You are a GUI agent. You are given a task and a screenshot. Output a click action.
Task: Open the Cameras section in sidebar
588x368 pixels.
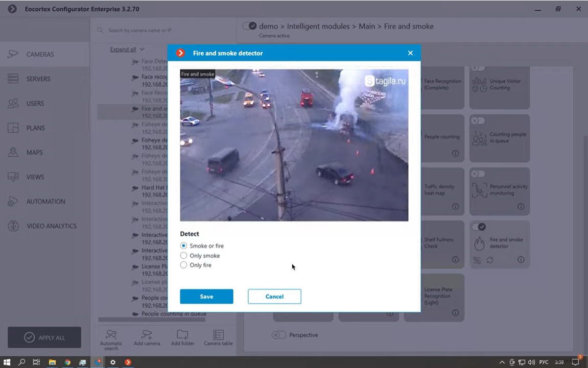pos(44,54)
